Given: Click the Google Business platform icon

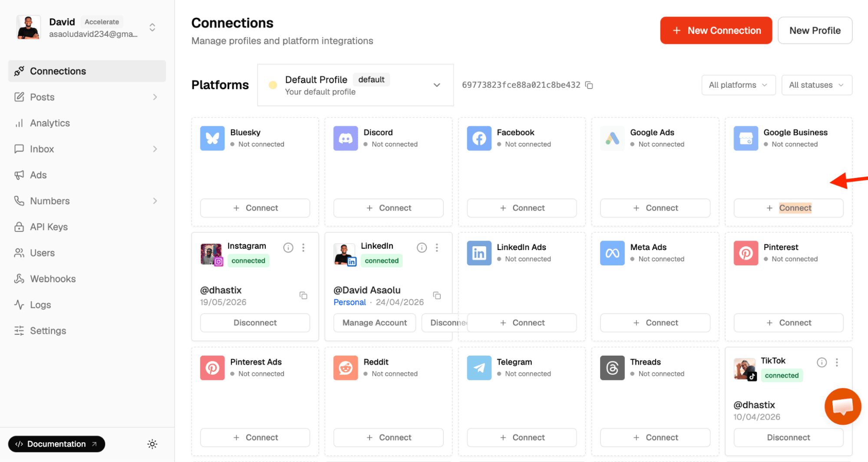Looking at the screenshot, I should pyautogui.click(x=746, y=138).
